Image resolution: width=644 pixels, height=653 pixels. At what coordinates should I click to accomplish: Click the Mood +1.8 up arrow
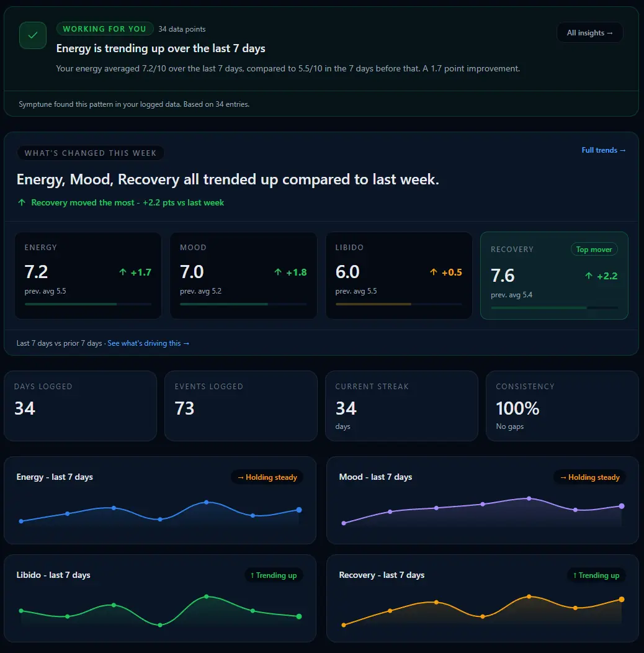pyautogui.click(x=278, y=272)
